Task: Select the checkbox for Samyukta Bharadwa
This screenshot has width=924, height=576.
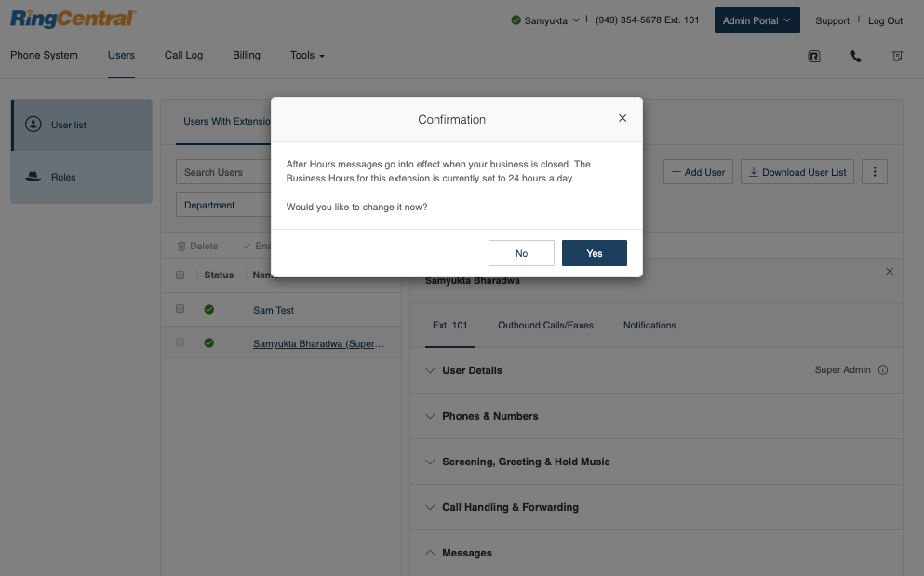Action: tap(180, 342)
